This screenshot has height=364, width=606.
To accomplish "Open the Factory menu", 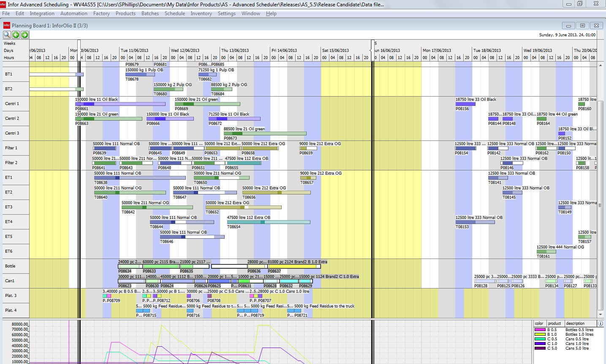I will tap(101, 13).
